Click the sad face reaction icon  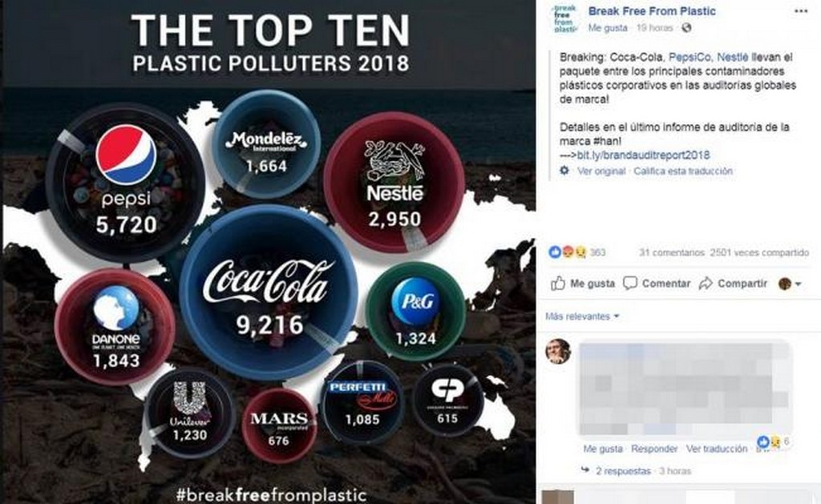(582, 251)
